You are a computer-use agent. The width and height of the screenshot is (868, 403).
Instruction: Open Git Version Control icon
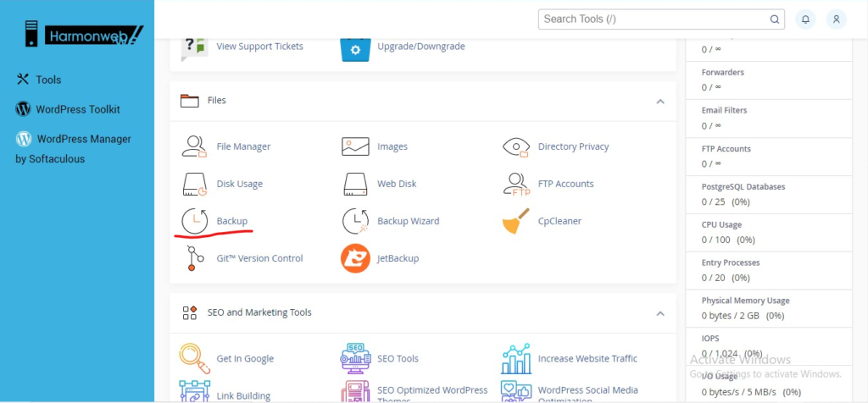194,258
